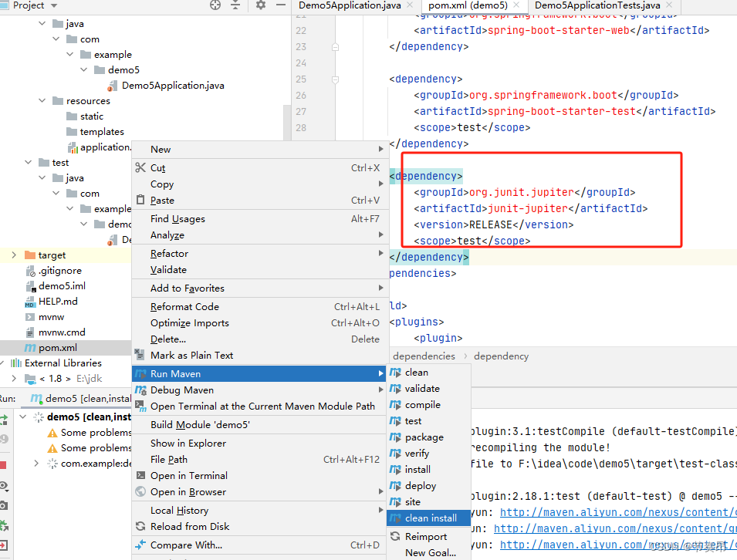Choose Optimize Imports
The image size is (737, 560).
coord(259,323)
